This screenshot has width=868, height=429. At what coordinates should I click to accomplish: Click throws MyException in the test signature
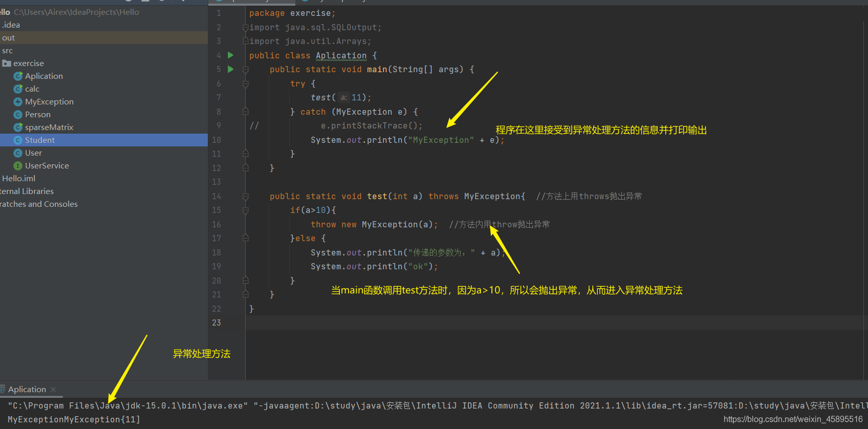click(x=474, y=196)
